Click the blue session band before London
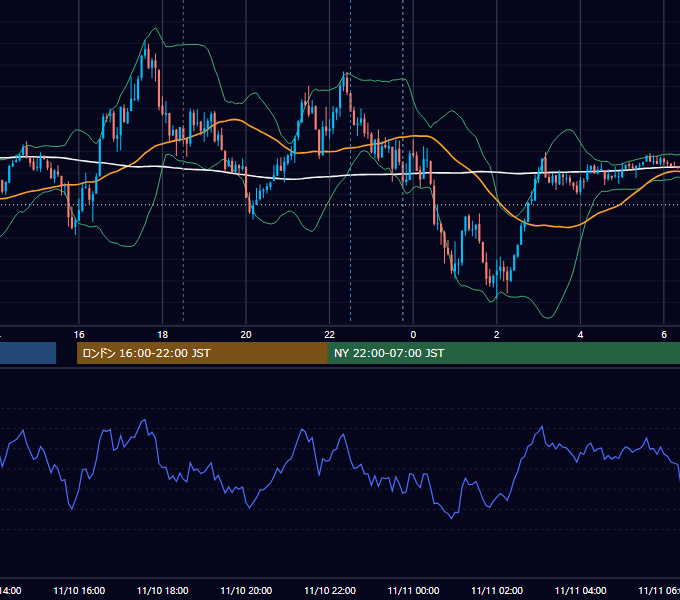680x600 pixels. (x=28, y=353)
